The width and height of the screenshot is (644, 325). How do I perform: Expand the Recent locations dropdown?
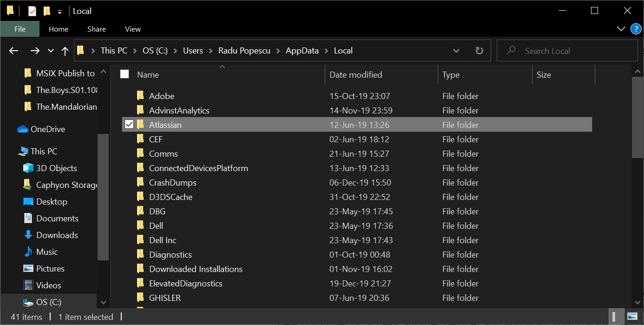(x=51, y=51)
